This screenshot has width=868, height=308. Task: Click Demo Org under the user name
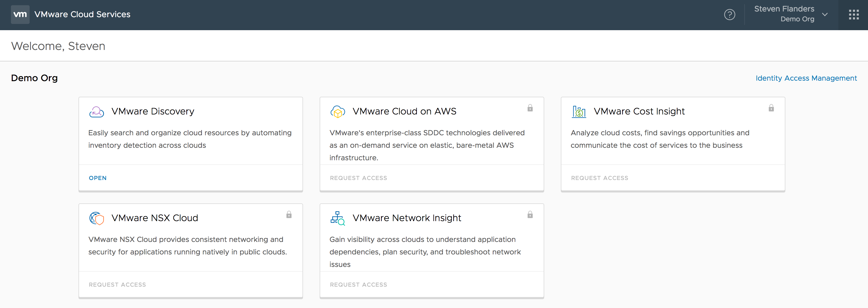(797, 19)
